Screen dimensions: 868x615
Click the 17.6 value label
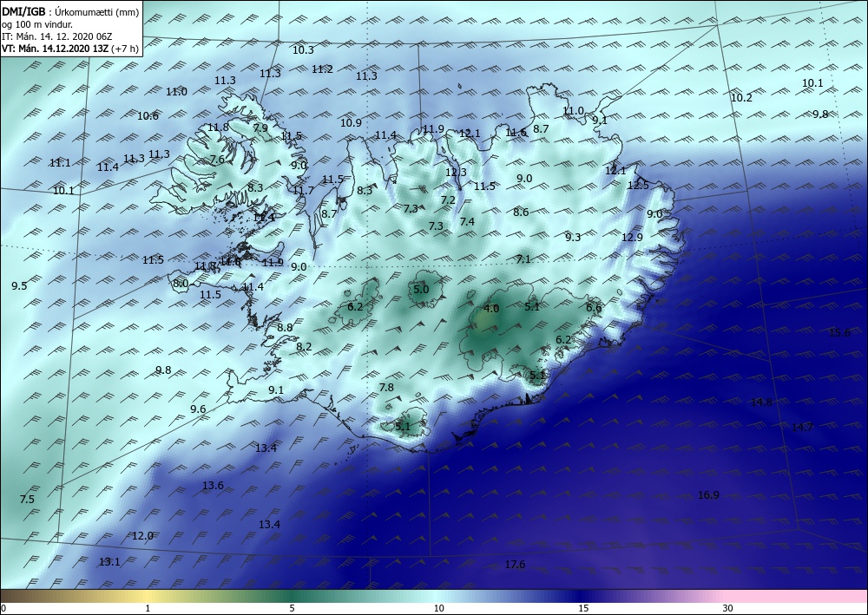(x=515, y=566)
